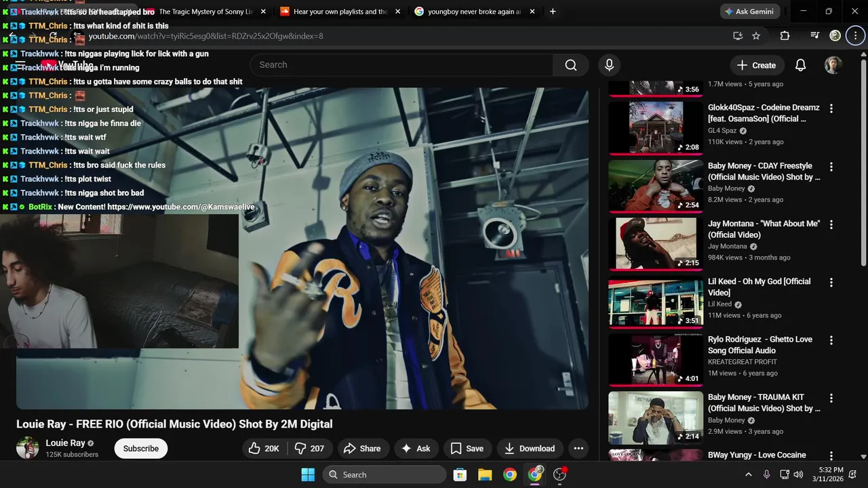Click the Ask button below video

(416, 448)
